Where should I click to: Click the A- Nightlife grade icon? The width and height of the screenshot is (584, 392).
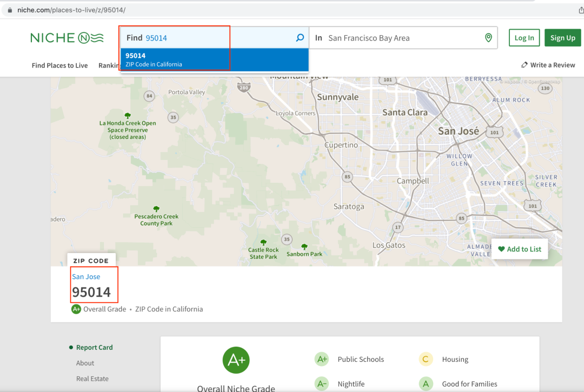[321, 384]
